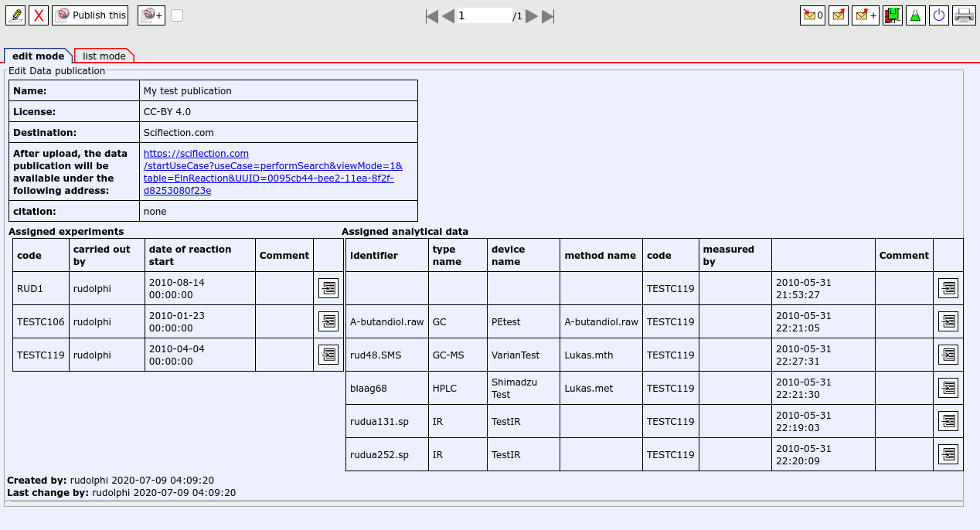
Task: Open details icon for rud48.SMS row
Action: tap(948, 355)
